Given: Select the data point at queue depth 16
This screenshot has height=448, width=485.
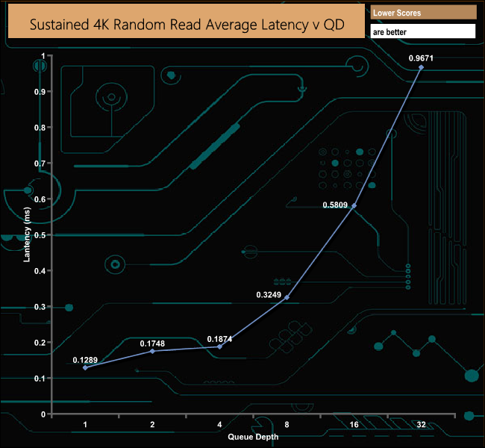Looking at the screenshot, I should (x=354, y=205).
